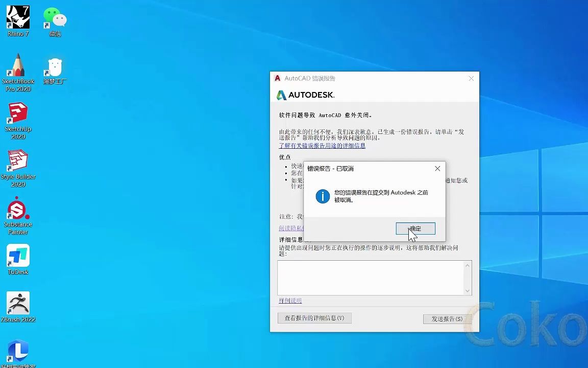The image size is (588, 368).
Task: Open 查看报告的详细信息(V)
Action: pos(314,318)
